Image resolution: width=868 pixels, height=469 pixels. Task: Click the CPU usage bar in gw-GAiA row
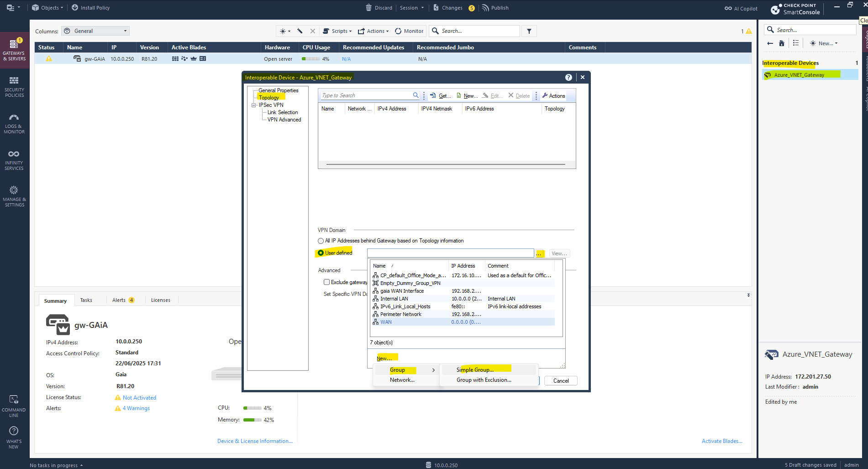[x=310, y=59]
